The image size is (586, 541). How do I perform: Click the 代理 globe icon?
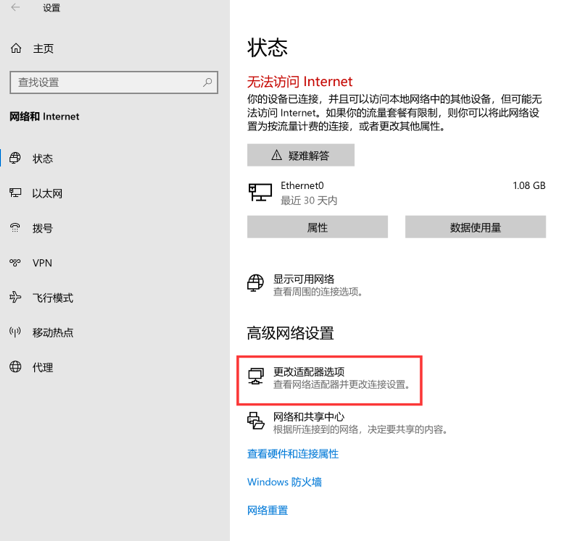pyautogui.click(x=15, y=367)
